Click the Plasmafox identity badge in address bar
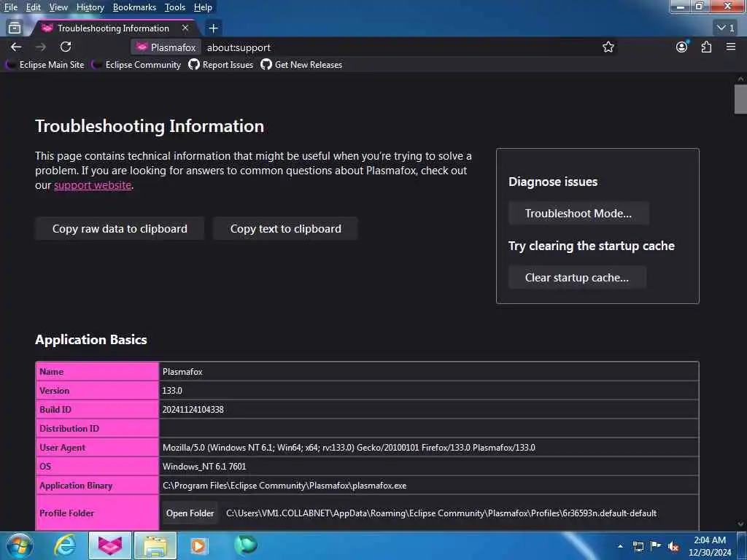The width and height of the screenshot is (747, 560). coord(166,47)
